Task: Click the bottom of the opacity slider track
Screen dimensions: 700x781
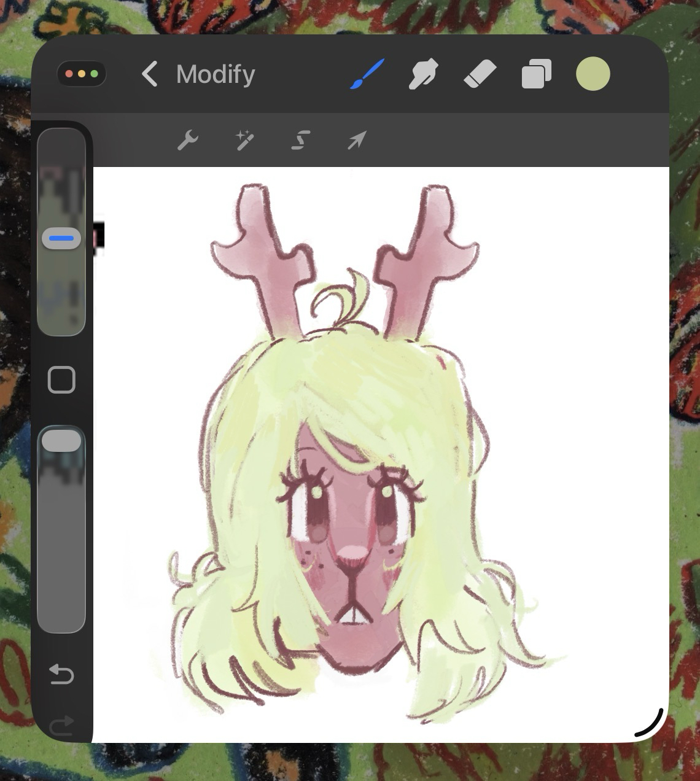Action: click(x=61, y=620)
